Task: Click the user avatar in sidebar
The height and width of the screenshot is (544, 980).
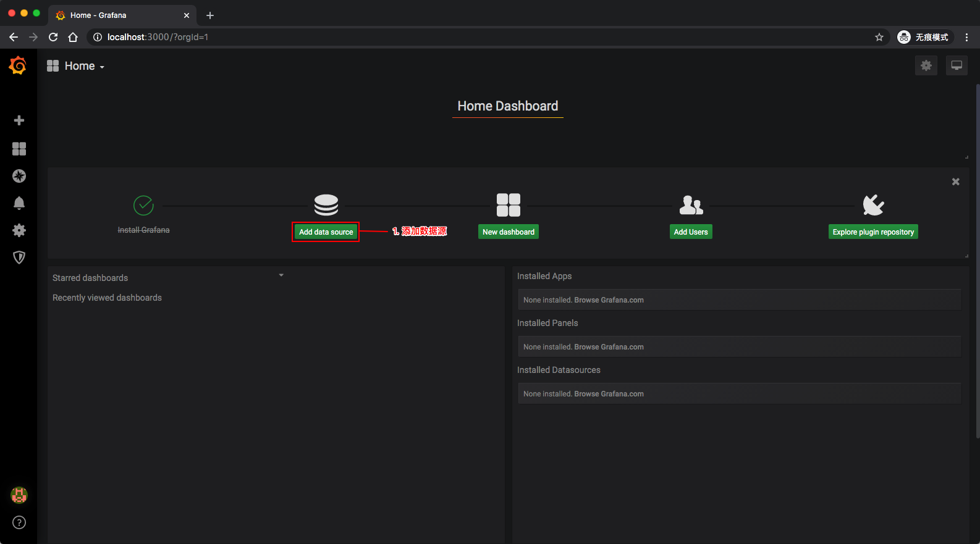Action: pyautogui.click(x=19, y=495)
